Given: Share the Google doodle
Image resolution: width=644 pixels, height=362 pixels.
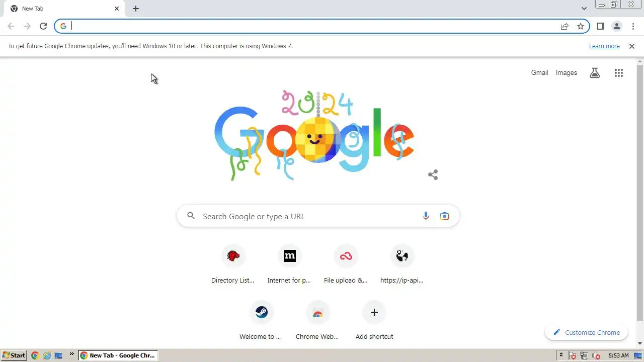Looking at the screenshot, I should pos(433,174).
